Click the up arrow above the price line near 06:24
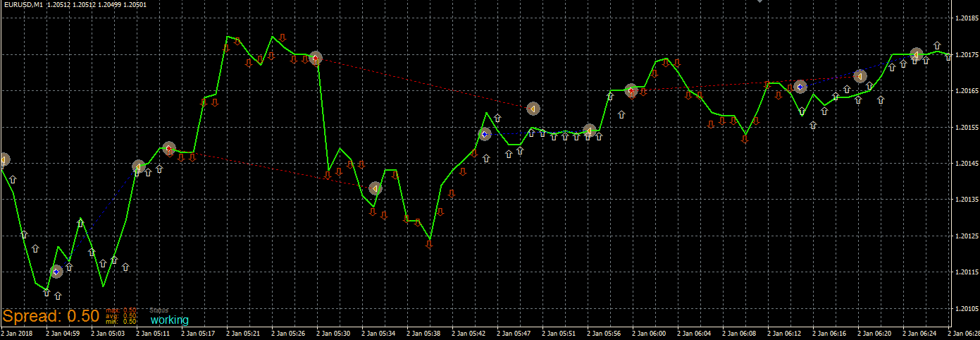This screenshot has width=980, height=340. pos(937,45)
